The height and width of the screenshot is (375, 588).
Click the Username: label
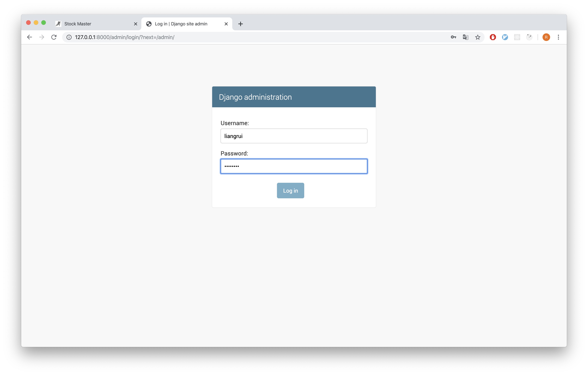235,123
